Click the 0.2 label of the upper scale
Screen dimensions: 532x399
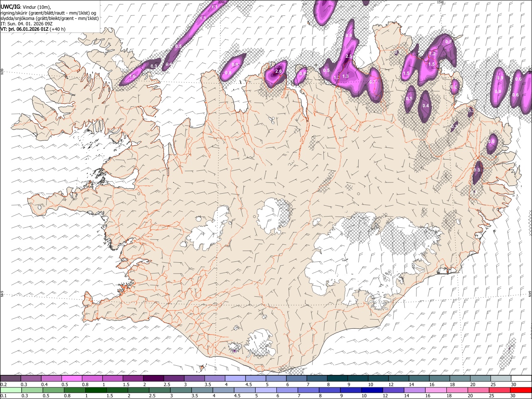(3, 384)
